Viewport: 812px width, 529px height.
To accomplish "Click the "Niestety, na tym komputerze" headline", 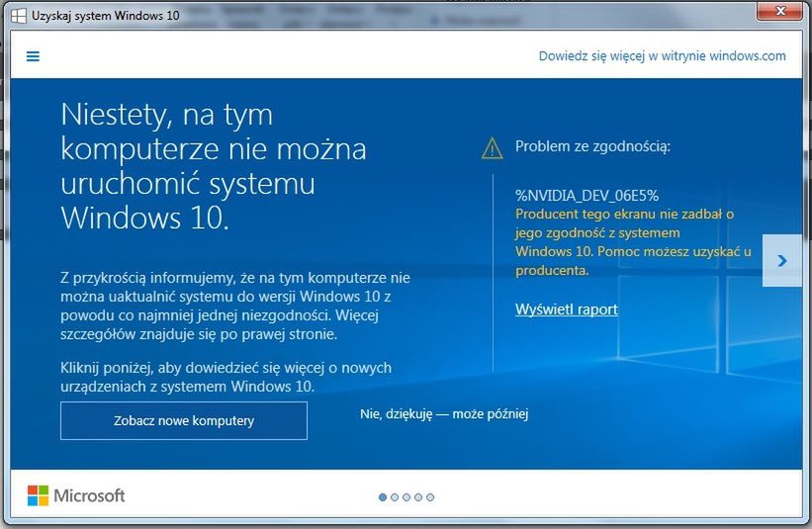I will (214, 166).
